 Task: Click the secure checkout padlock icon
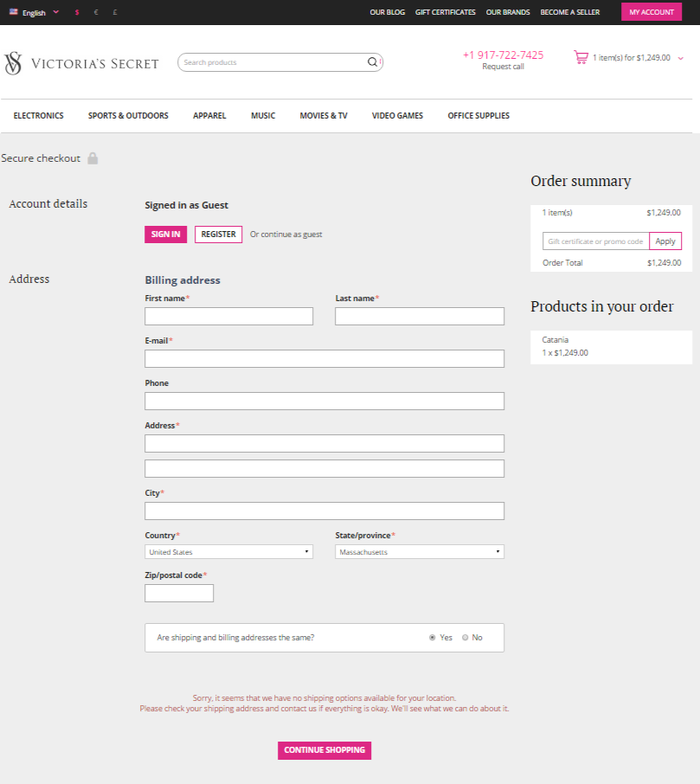tap(93, 158)
